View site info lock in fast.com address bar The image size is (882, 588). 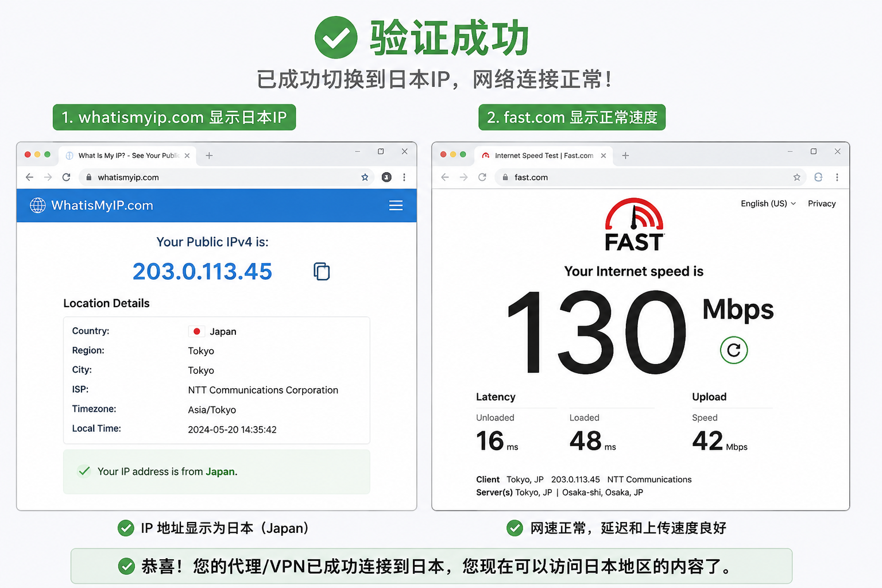pyautogui.click(x=505, y=177)
